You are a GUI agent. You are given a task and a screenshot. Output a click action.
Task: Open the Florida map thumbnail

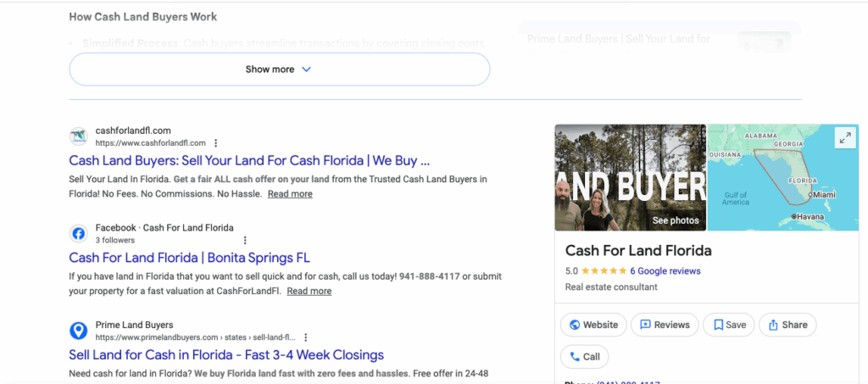point(782,177)
